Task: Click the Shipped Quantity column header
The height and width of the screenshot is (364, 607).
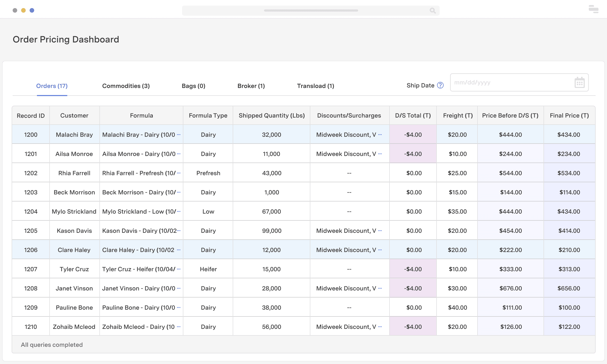Action: click(271, 116)
